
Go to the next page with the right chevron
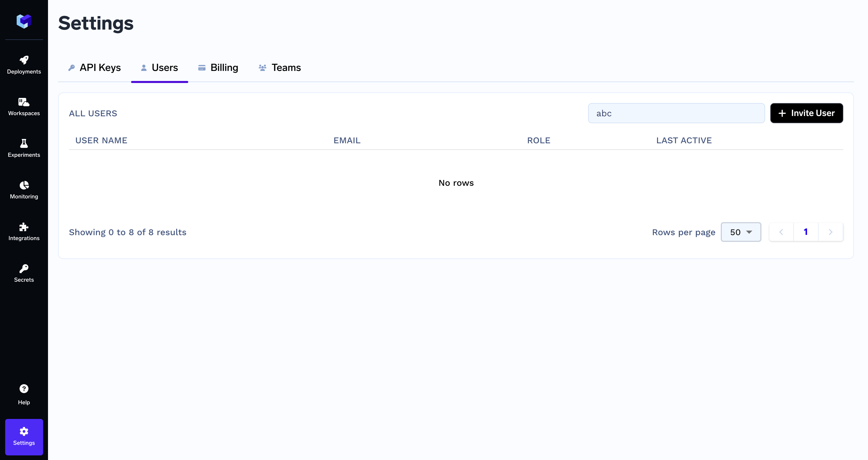point(830,232)
